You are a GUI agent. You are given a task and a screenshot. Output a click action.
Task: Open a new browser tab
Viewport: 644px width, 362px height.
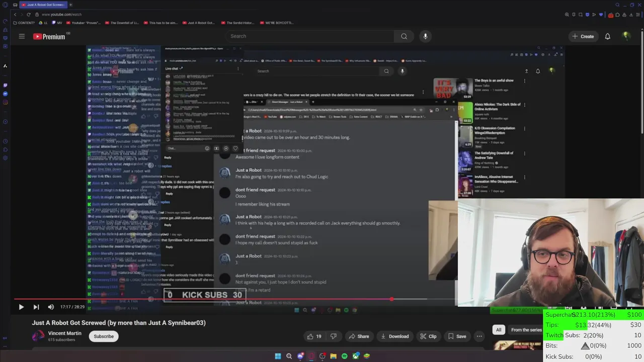(x=70, y=5)
